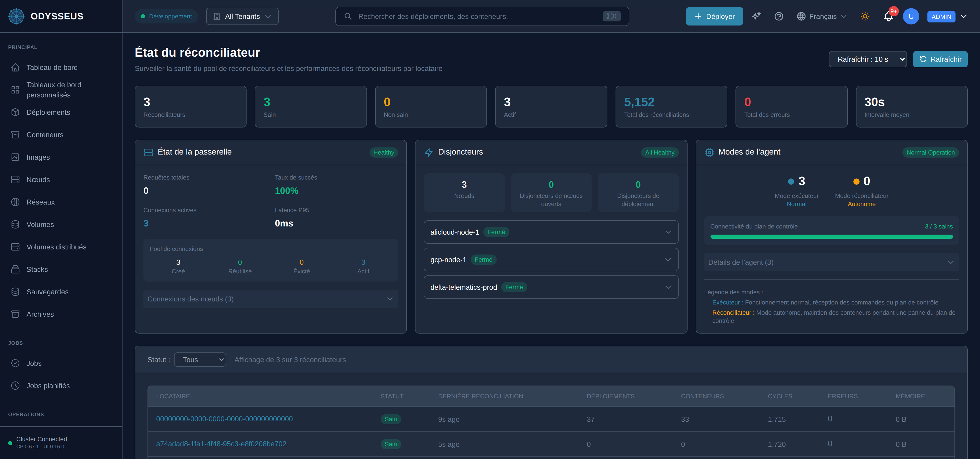Screen dimensions: 980x459
Task: Click the Stacks sidebar icon
Action: click(x=15, y=269)
